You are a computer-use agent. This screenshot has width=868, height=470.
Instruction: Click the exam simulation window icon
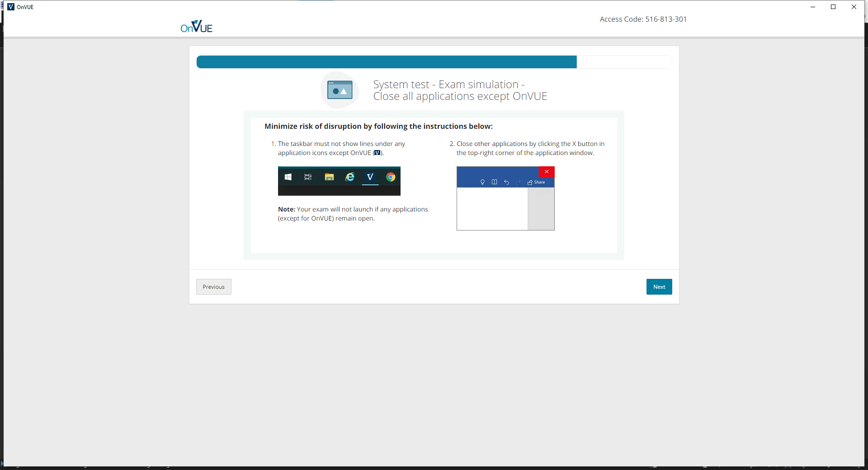point(340,90)
